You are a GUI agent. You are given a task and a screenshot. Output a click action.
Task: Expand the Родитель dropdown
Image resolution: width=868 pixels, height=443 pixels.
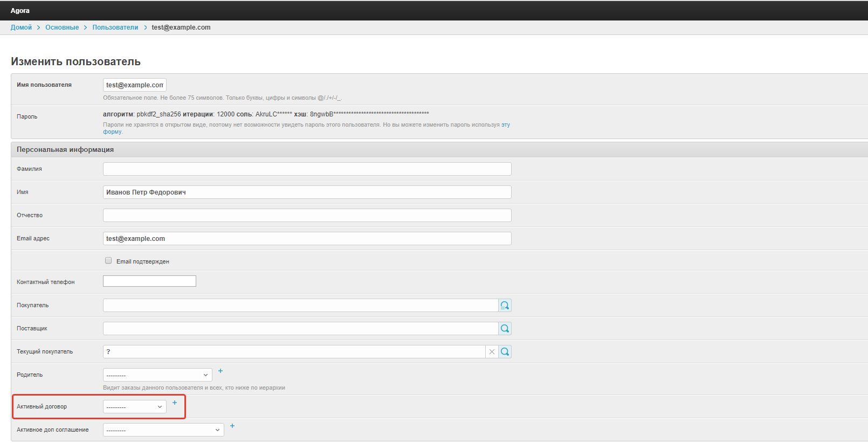157,375
